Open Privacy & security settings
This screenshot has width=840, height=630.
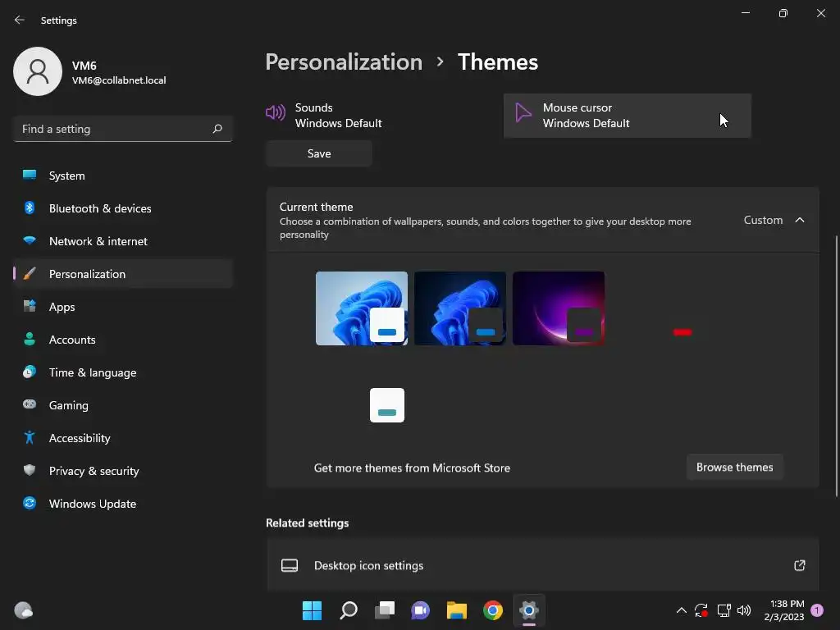coord(123,471)
